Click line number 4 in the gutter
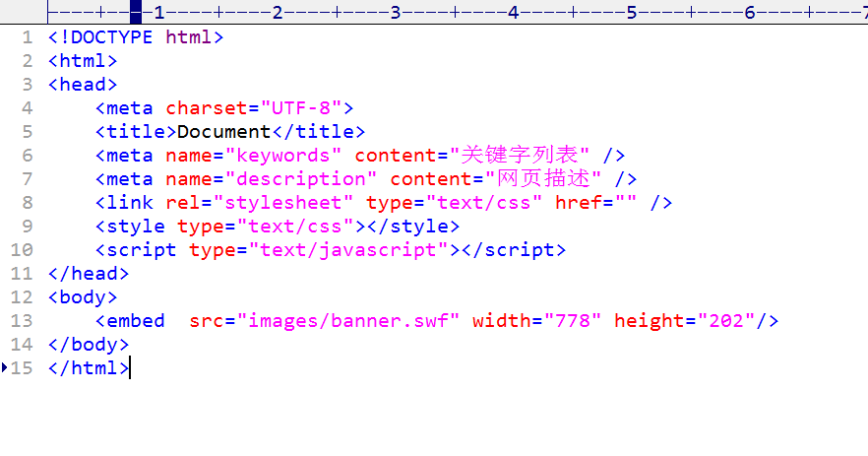The width and height of the screenshot is (868, 456). pyautogui.click(x=28, y=108)
